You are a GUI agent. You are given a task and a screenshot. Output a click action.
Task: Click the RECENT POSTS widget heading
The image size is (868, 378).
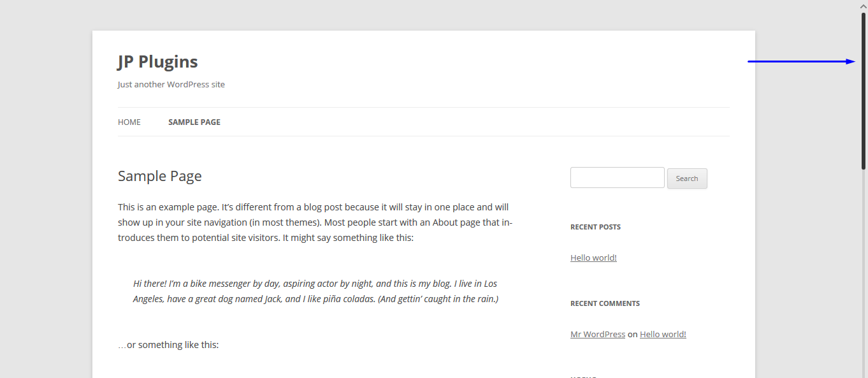point(595,227)
